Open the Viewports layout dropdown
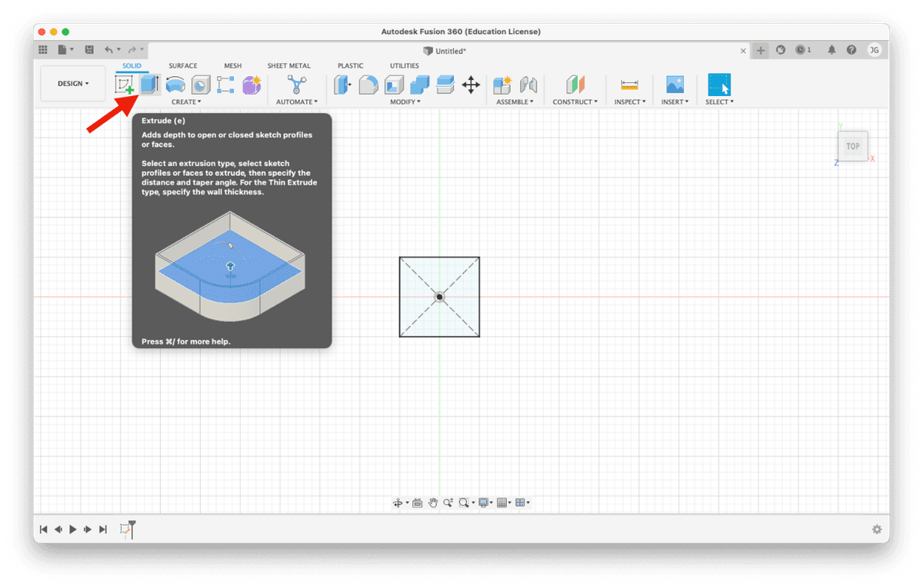 click(x=522, y=503)
